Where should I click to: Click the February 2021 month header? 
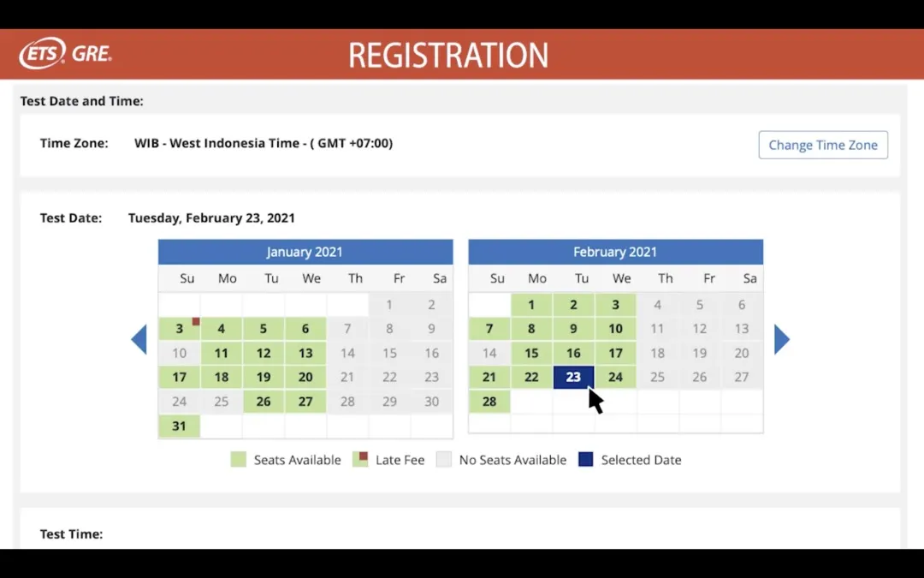[615, 252]
